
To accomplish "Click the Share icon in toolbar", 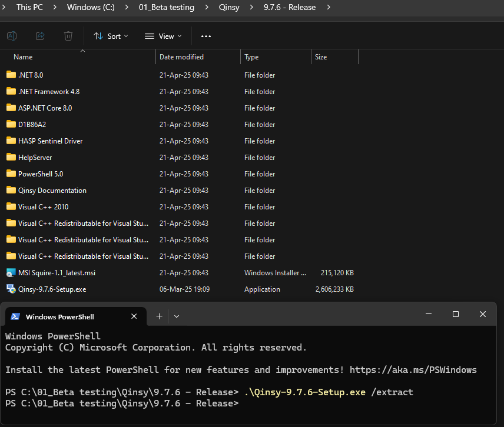I will click(x=40, y=36).
